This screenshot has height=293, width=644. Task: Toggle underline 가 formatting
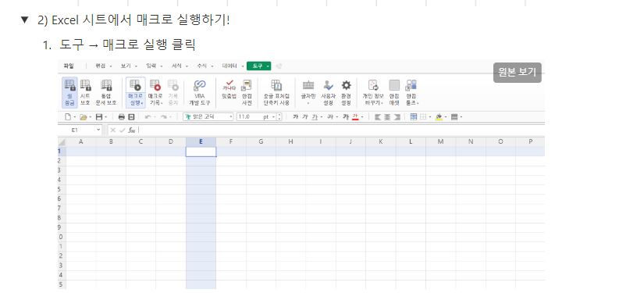315,117
